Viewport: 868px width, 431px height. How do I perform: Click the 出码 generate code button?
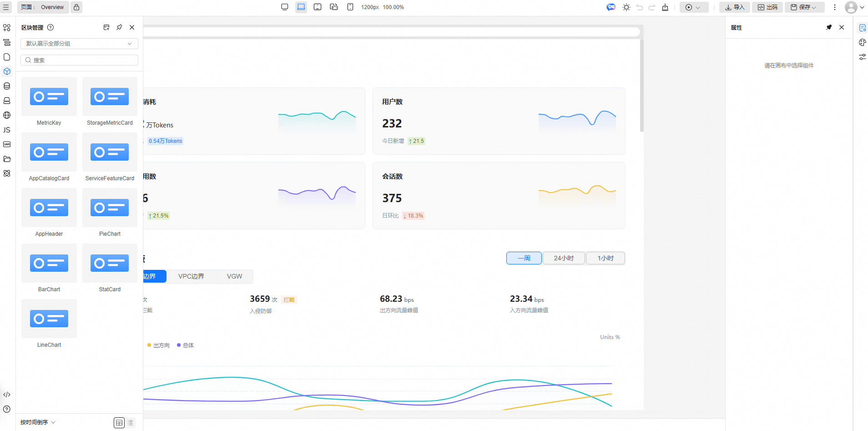pyautogui.click(x=767, y=7)
